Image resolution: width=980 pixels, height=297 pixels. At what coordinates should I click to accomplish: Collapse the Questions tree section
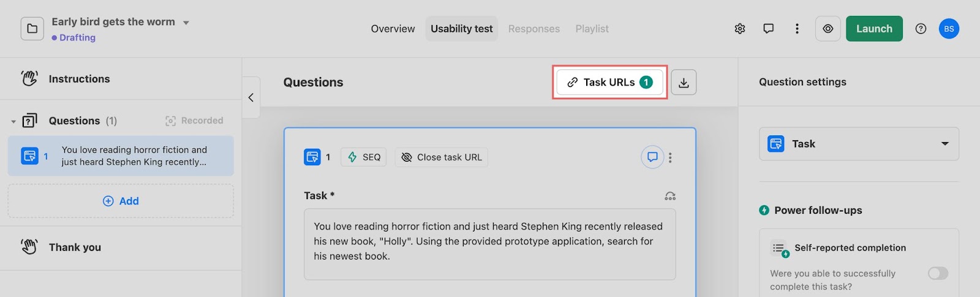click(13, 121)
